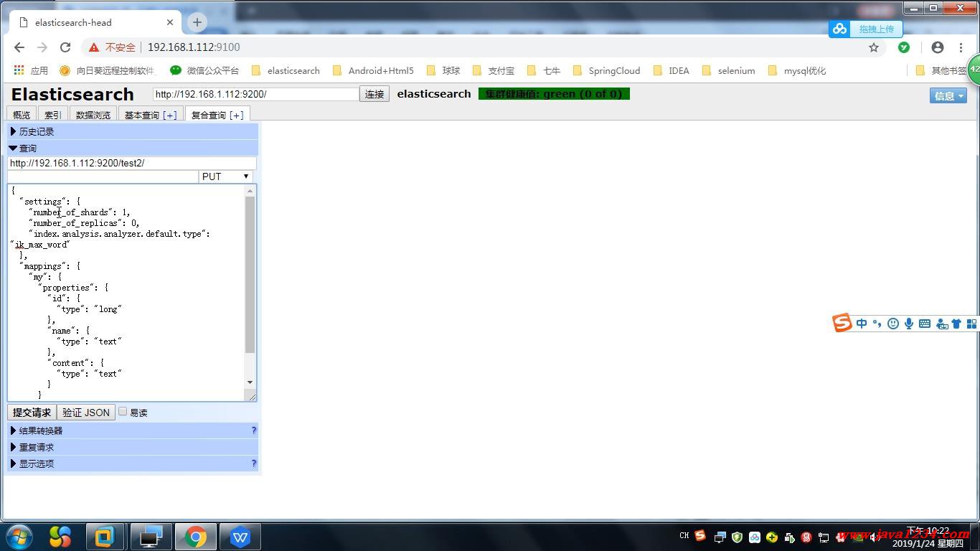Open the 球球 bookmarks folder
This screenshot has height=551, width=980.
(x=443, y=70)
